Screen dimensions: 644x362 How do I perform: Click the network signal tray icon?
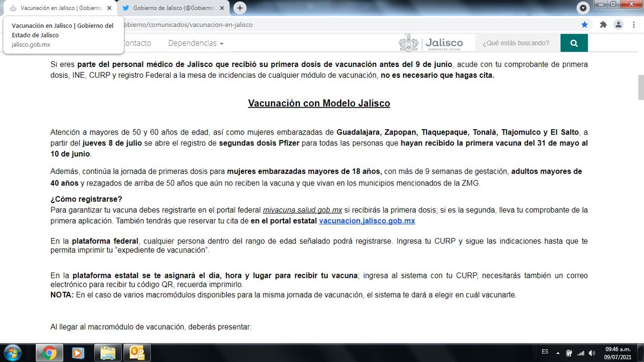point(580,353)
